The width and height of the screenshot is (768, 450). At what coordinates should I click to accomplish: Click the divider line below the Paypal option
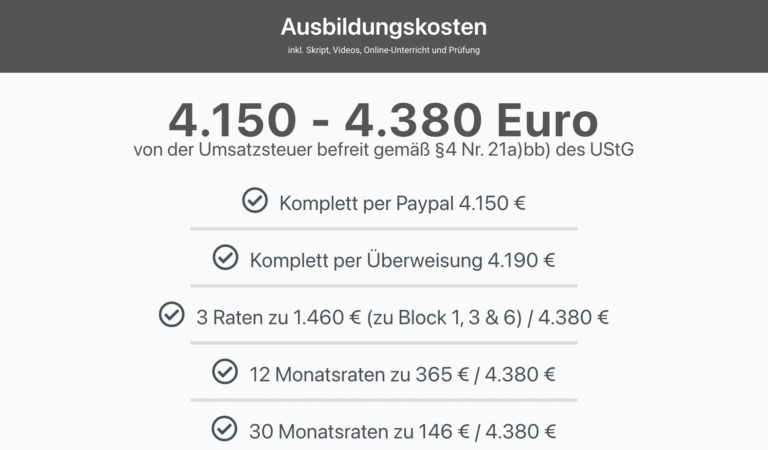[384, 229]
